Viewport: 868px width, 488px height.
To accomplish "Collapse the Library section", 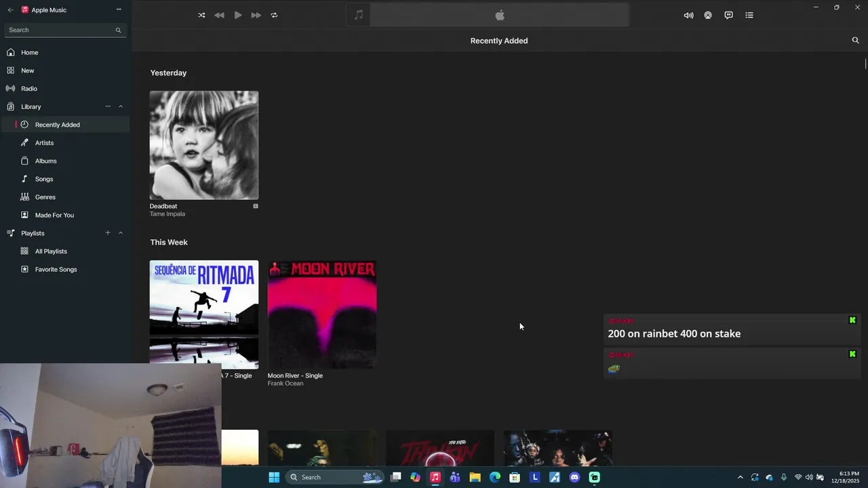I will 121,106.
